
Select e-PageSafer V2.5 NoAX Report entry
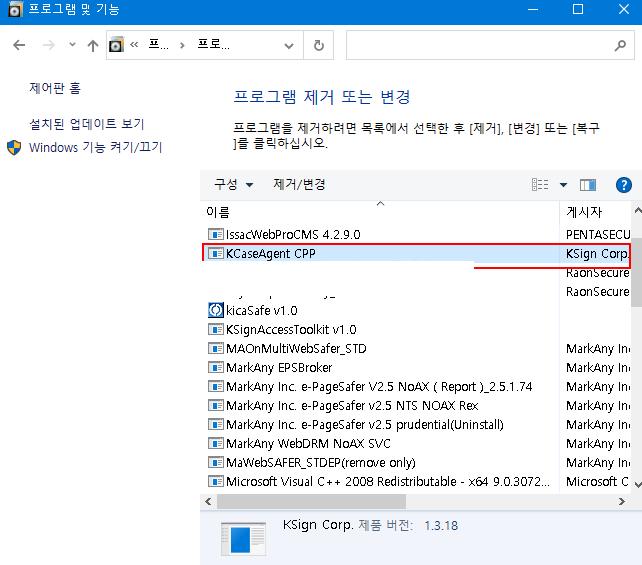coord(379,386)
